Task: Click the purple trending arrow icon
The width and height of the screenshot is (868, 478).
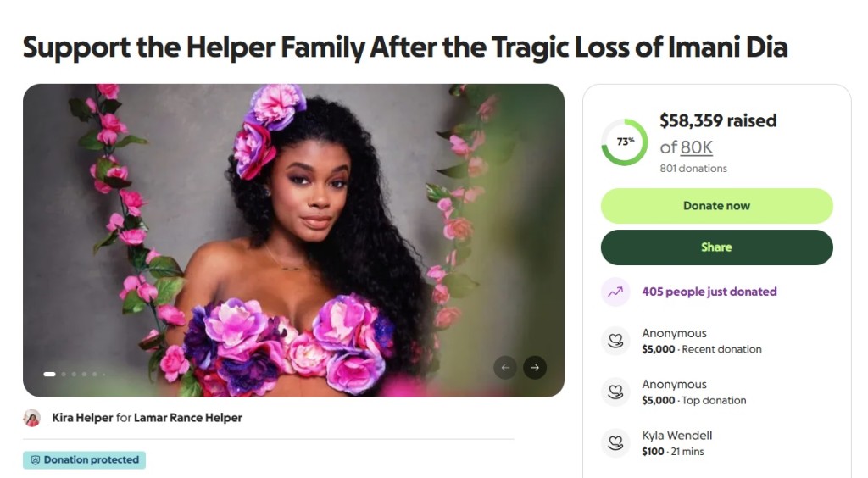Action: [615, 292]
